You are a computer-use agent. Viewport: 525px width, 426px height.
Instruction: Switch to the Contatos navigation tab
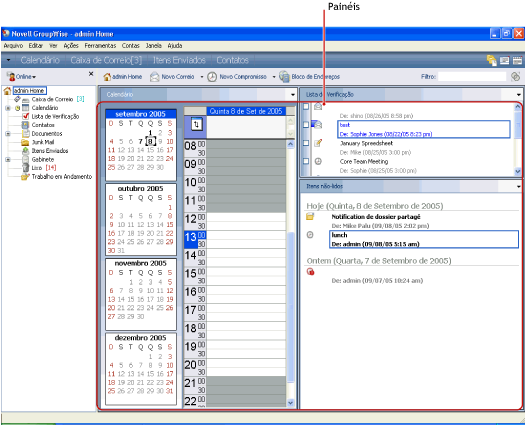pos(232,60)
